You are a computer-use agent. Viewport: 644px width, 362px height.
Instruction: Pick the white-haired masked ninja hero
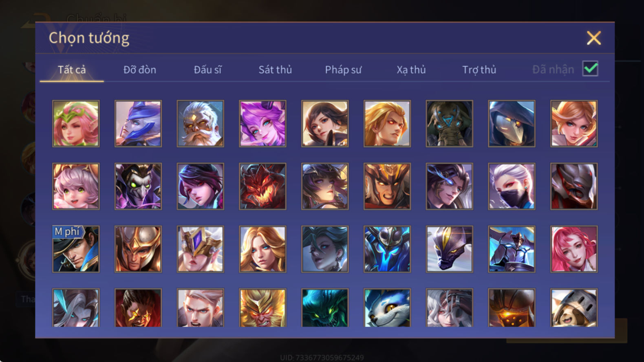pyautogui.click(x=512, y=186)
